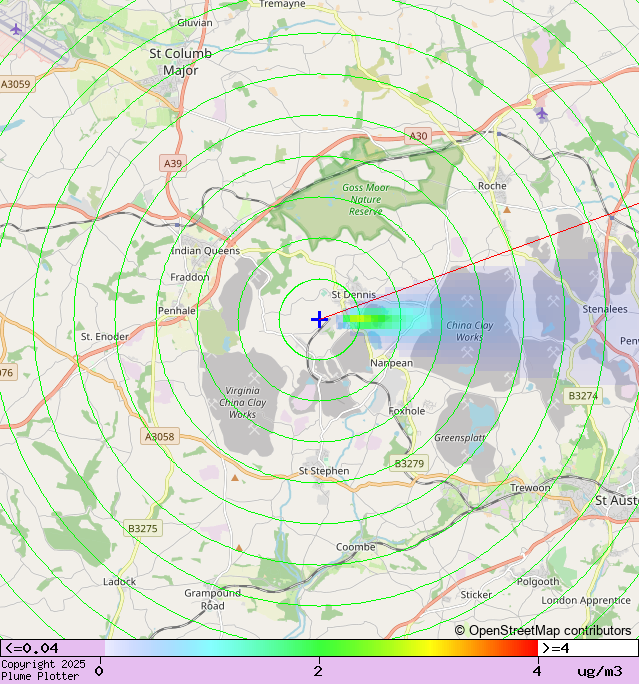The image size is (639, 684).
Task: Click the Nanpean village label
Action: point(391,363)
